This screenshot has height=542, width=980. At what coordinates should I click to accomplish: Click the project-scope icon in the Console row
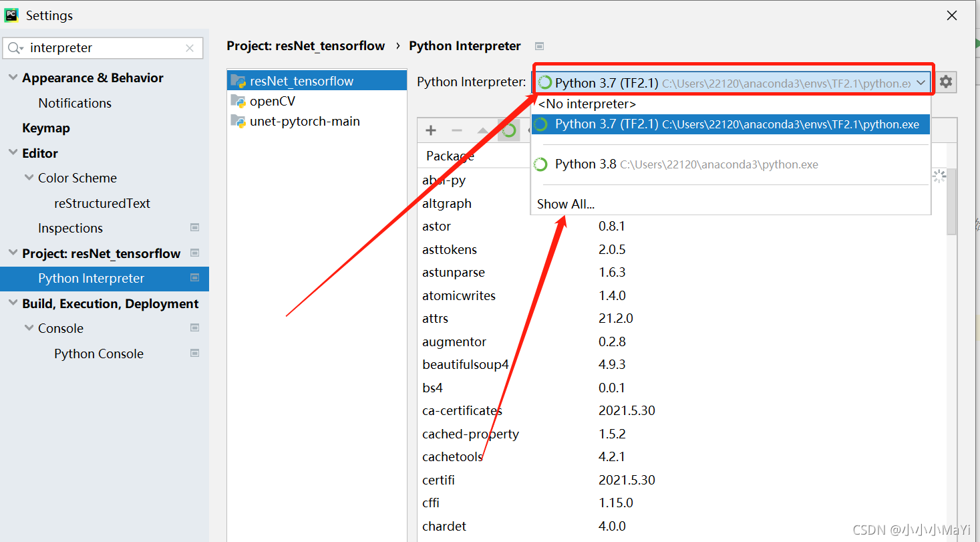195,328
